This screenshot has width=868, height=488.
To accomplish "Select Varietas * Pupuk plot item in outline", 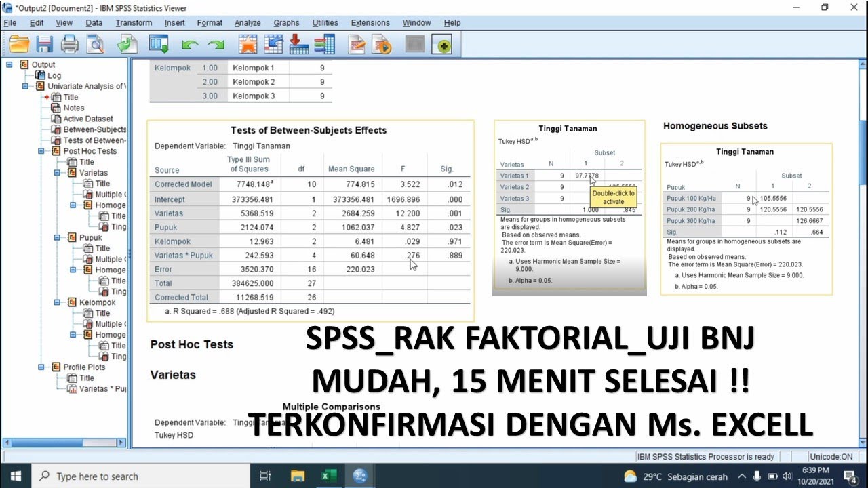I will click(102, 389).
